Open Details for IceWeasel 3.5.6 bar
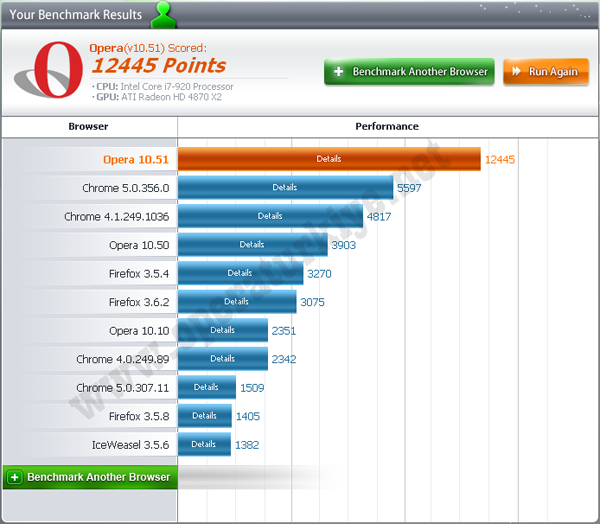The height and width of the screenshot is (524, 600). pos(204,444)
